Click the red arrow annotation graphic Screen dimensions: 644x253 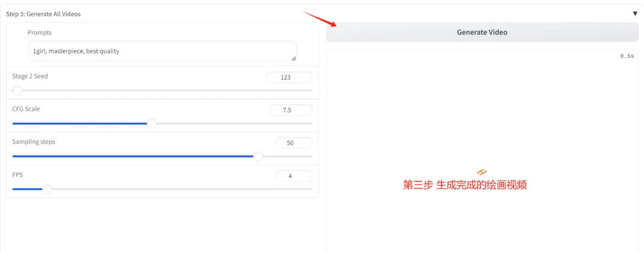pos(320,19)
